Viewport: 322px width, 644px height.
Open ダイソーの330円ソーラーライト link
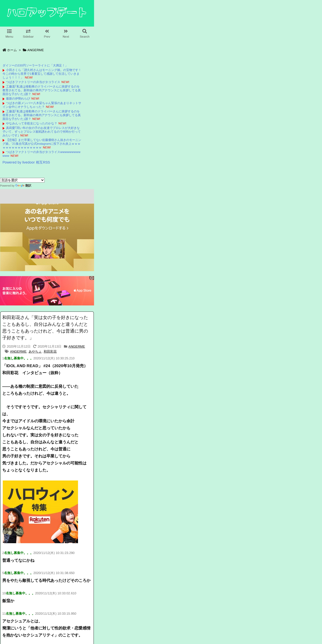[35, 66]
